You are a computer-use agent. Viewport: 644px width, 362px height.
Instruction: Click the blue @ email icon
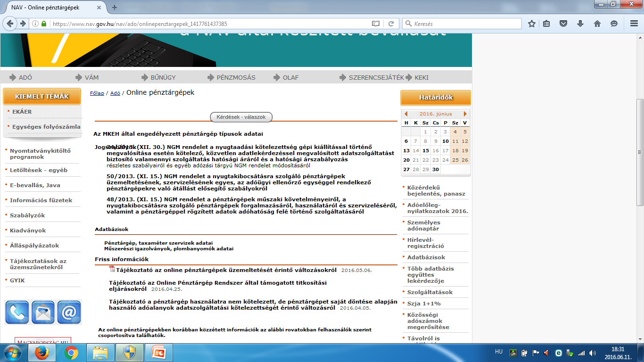coord(69,312)
